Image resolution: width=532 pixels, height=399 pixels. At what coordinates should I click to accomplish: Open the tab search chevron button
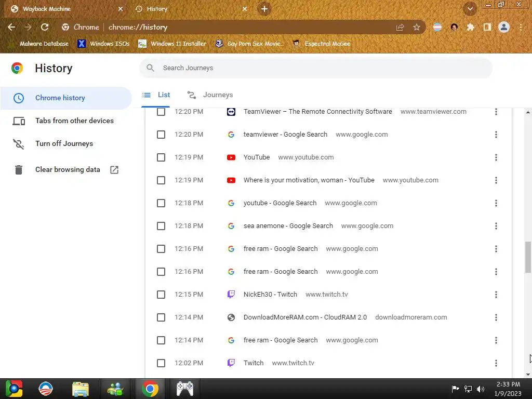click(470, 9)
